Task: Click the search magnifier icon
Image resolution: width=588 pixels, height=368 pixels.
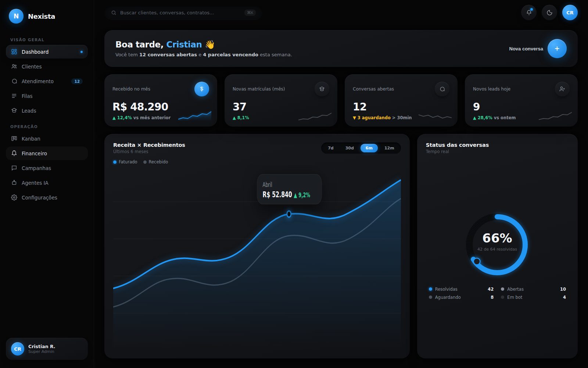Action: [x=114, y=13]
